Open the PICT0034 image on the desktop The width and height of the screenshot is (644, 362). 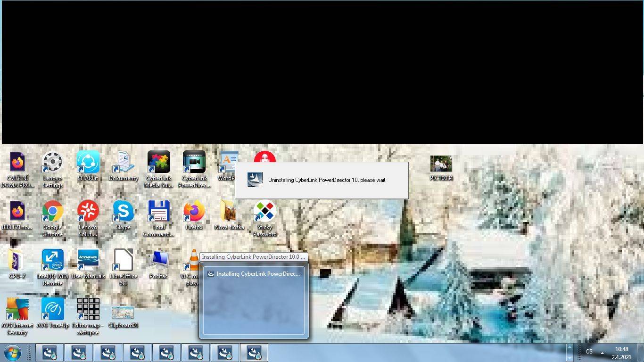441,168
